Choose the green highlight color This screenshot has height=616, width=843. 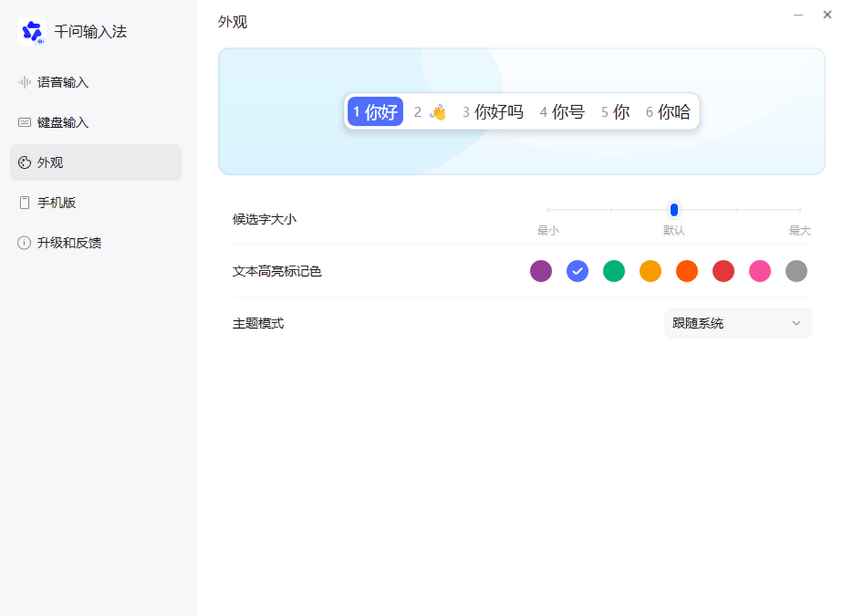tap(614, 270)
